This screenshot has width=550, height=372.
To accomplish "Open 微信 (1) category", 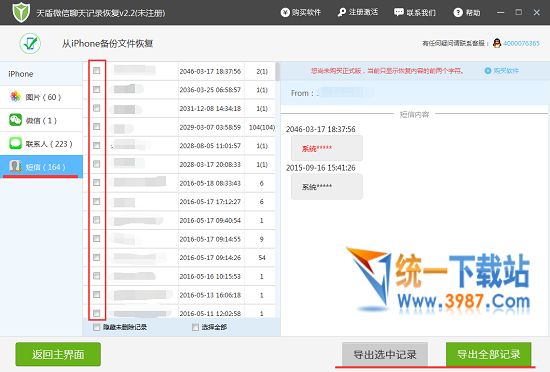I will click(x=41, y=120).
